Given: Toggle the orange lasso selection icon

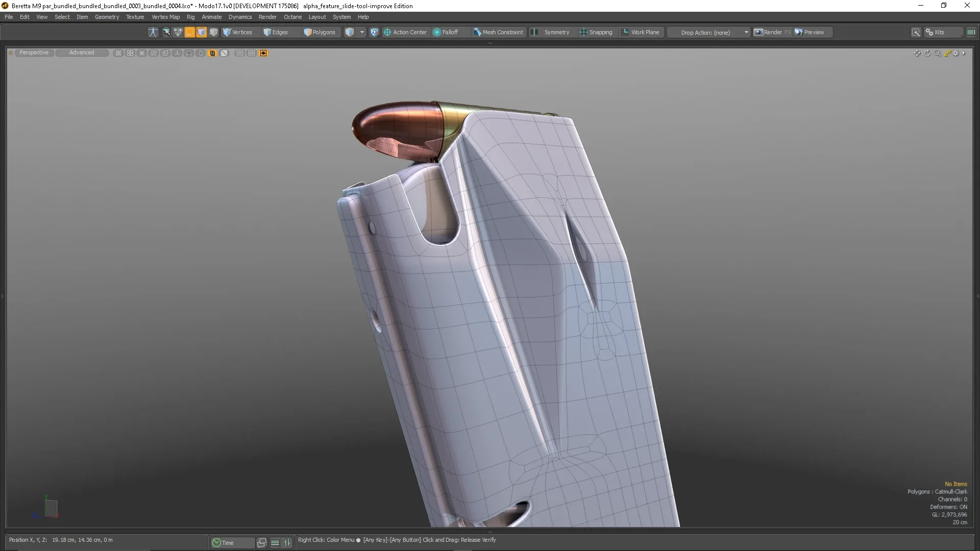Looking at the screenshot, I should (190, 32).
